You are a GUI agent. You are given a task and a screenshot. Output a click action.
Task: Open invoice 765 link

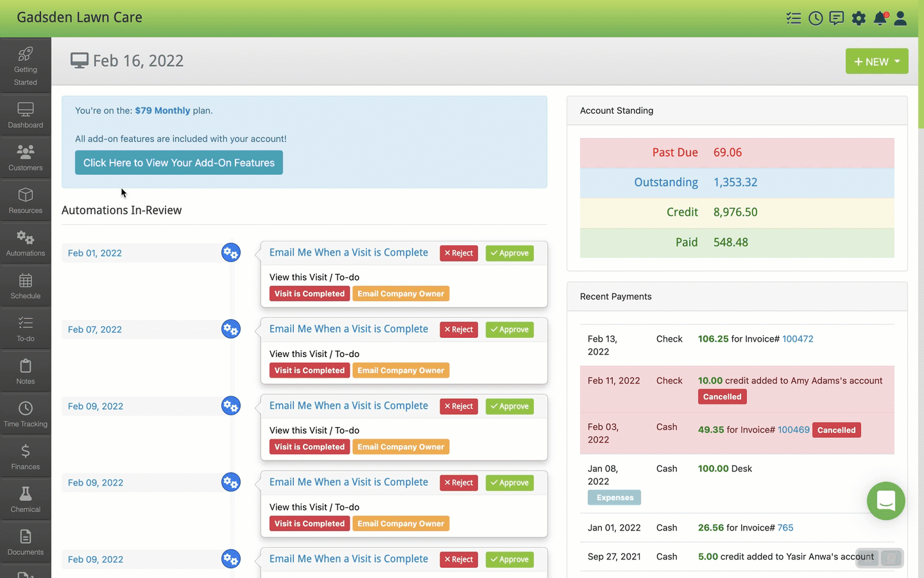[x=785, y=527]
